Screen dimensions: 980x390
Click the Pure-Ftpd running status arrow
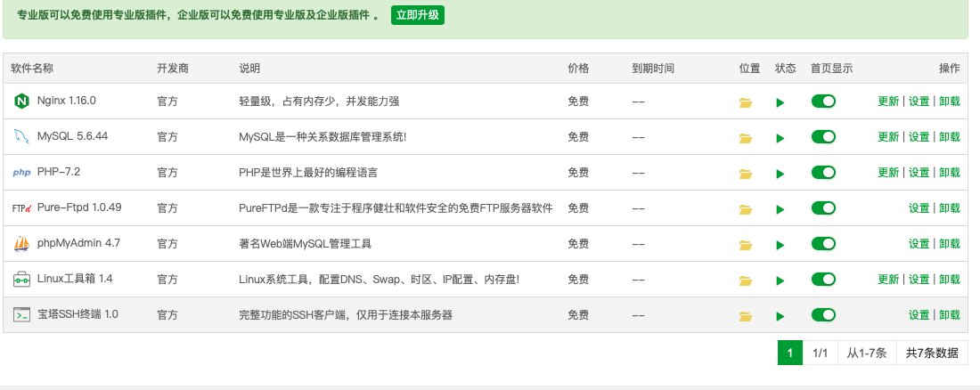click(x=780, y=209)
